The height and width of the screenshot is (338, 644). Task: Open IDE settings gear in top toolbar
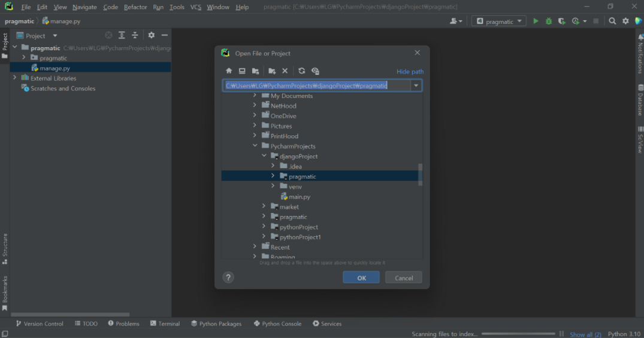625,21
